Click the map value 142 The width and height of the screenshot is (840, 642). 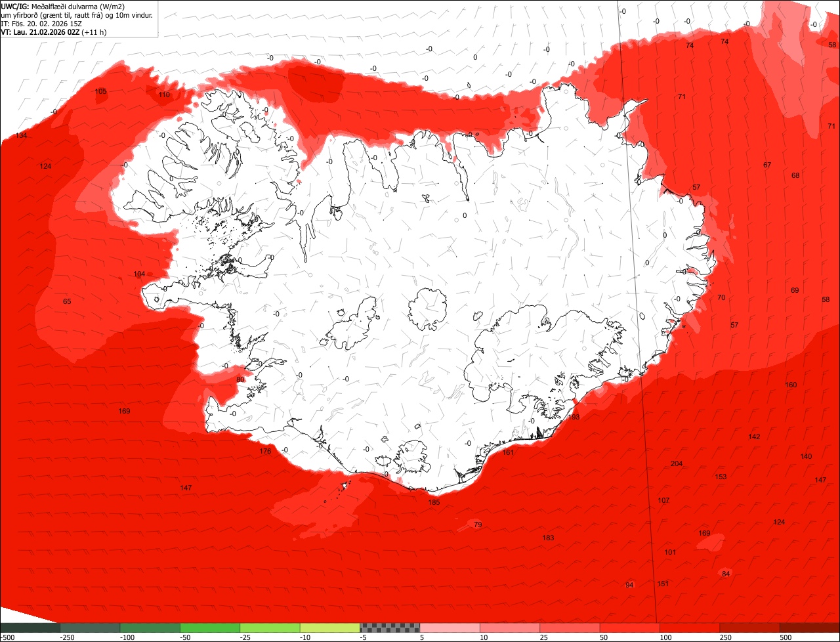[x=754, y=437]
